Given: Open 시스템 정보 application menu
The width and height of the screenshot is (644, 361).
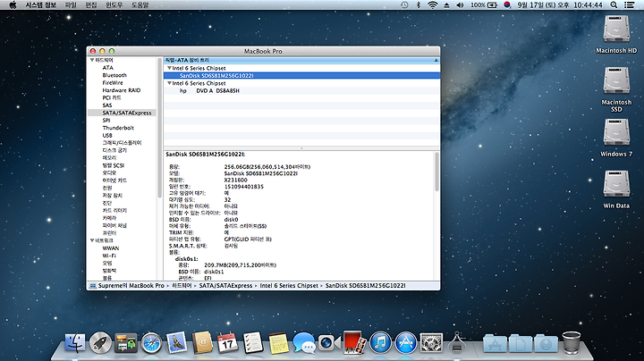Looking at the screenshot, I should tap(40, 5).
